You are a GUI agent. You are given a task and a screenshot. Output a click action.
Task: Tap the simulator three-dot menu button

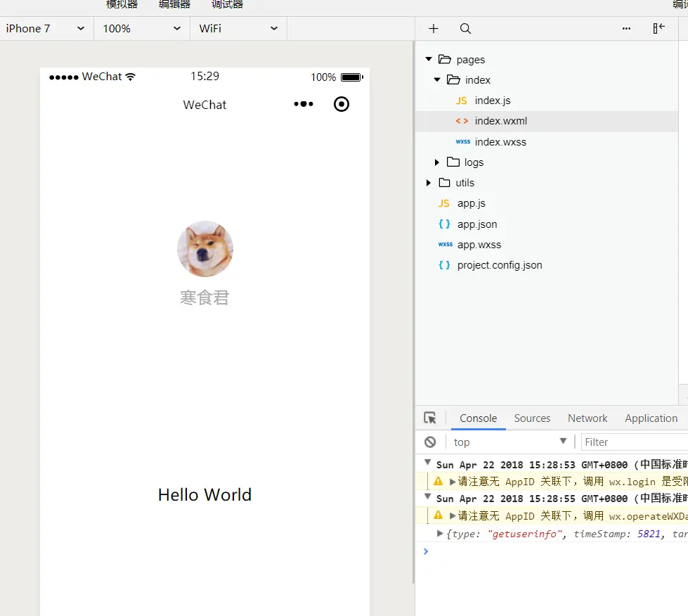pos(304,104)
